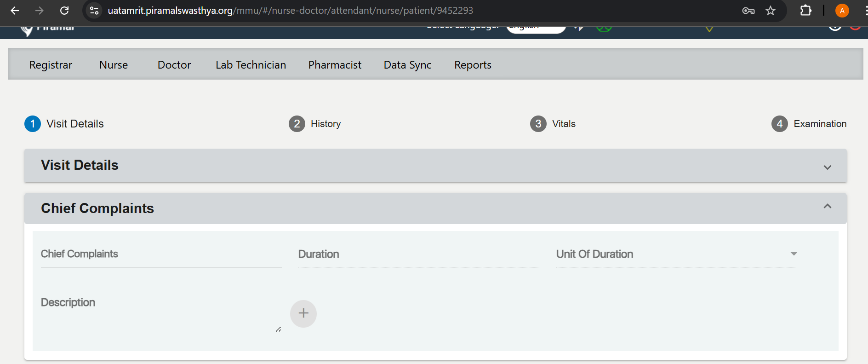The width and height of the screenshot is (868, 364).
Task: Open the Reports link
Action: click(x=473, y=65)
